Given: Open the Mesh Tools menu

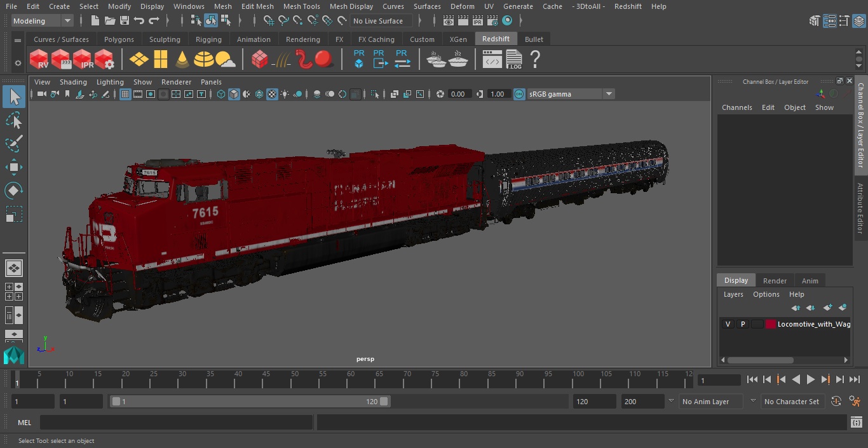Looking at the screenshot, I should [x=301, y=6].
